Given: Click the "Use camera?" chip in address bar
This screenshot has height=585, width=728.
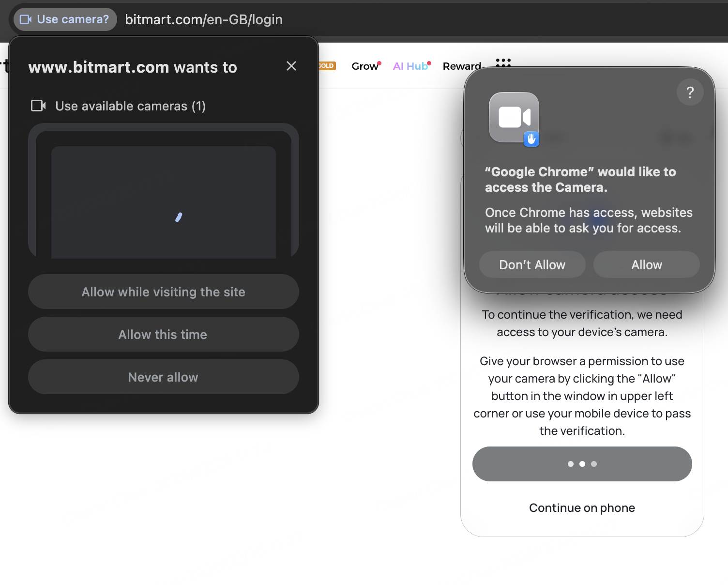Looking at the screenshot, I should [65, 19].
